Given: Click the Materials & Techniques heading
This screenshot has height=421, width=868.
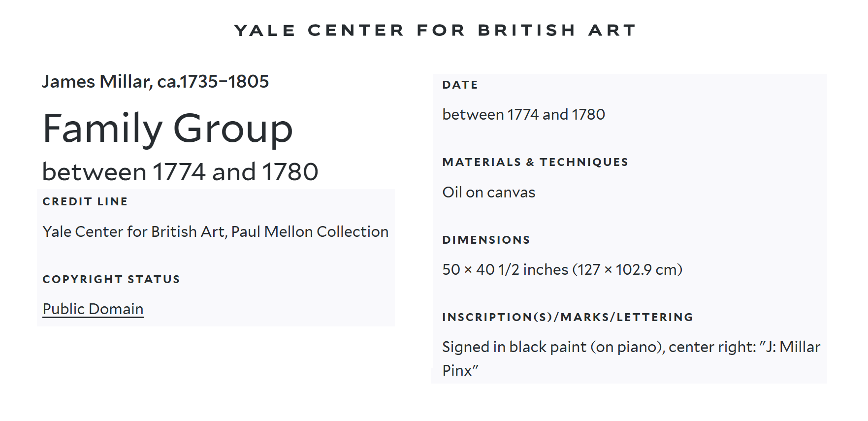Looking at the screenshot, I should 535,162.
